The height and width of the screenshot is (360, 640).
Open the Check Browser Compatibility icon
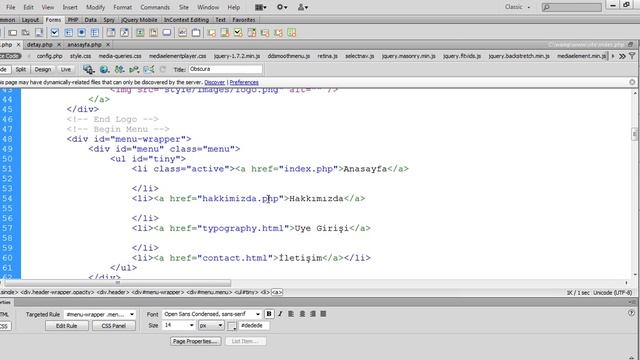coord(149,70)
